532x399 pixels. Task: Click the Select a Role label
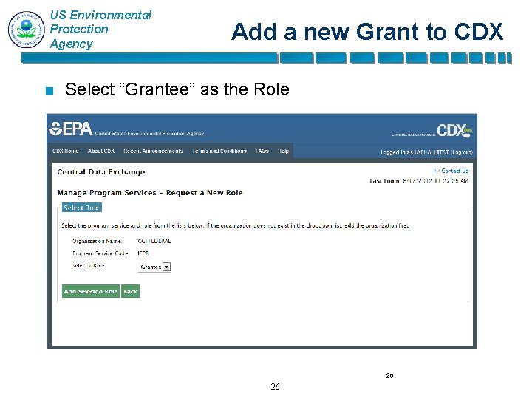[89, 266]
